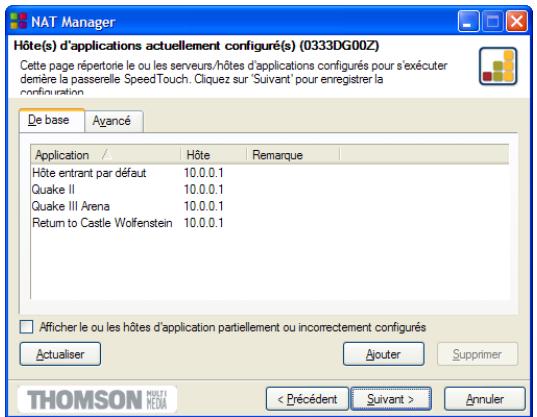Switch to the Avancé tab
537x417 pixels.
[x=114, y=121]
